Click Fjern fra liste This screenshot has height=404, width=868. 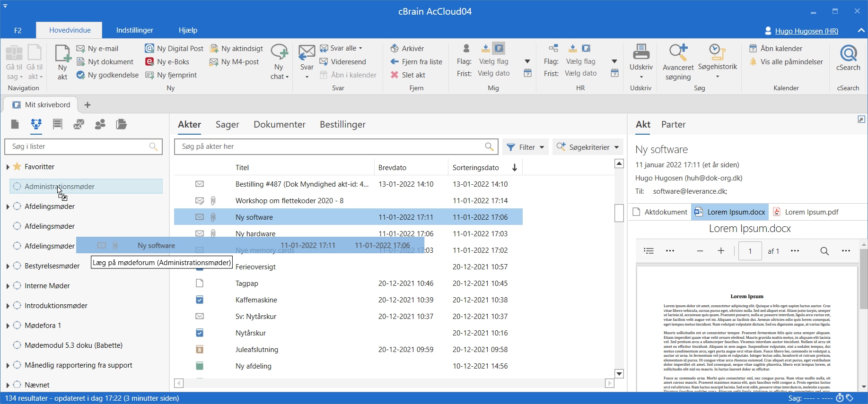click(x=416, y=61)
